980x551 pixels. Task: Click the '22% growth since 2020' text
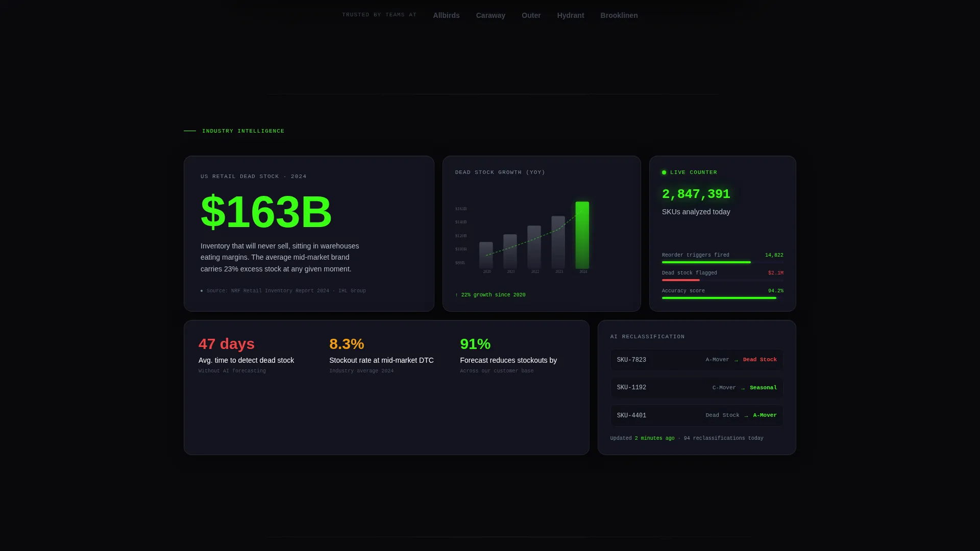click(x=491, y=295)
